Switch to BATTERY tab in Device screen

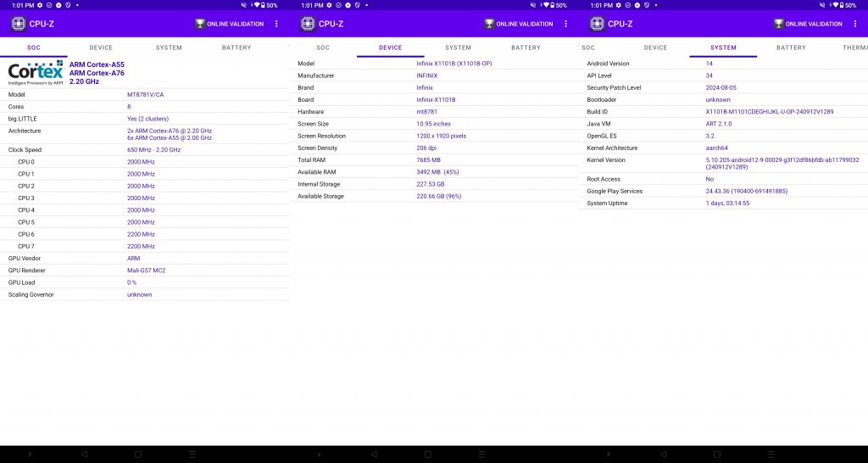click(526, 47)
